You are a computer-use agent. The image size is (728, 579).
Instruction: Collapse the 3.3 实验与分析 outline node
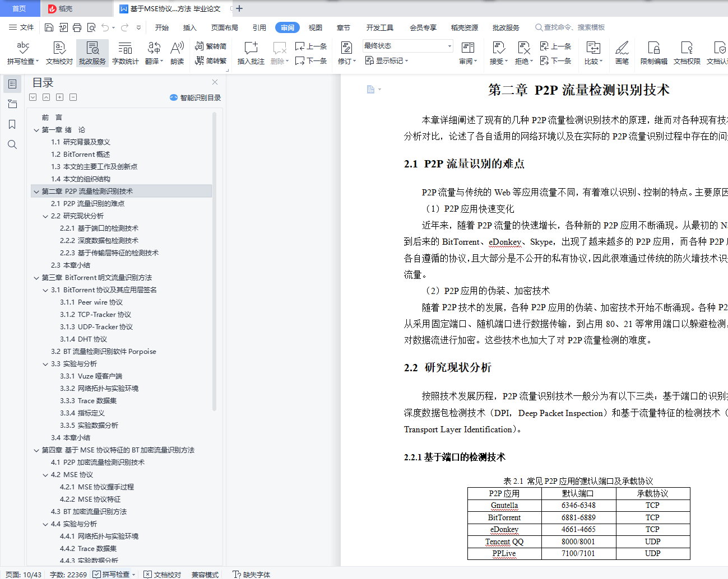point(45,364)
